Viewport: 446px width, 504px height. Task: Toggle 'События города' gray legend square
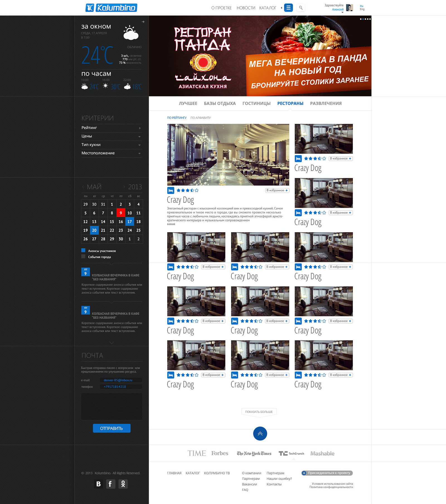pyautogui.click(x=83, y=257)
